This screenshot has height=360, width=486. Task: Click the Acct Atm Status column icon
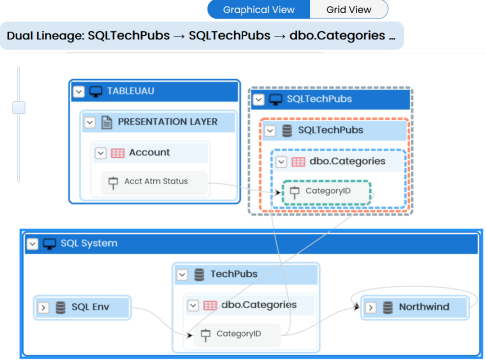point(113,182)
